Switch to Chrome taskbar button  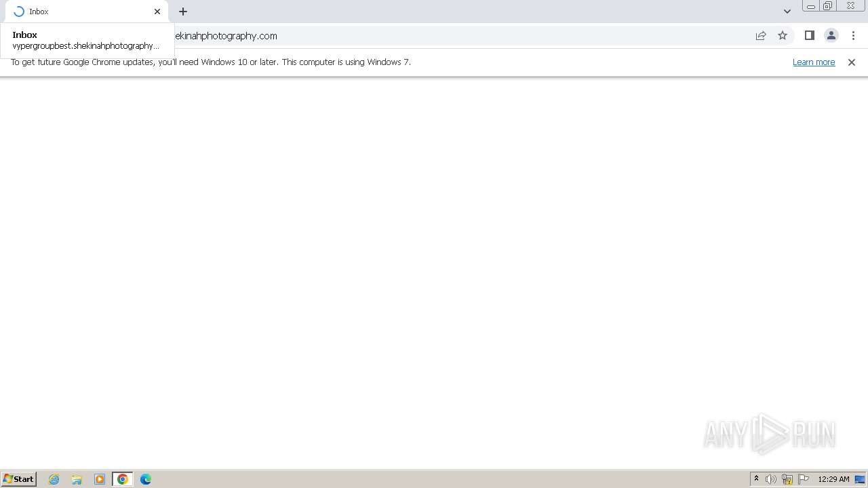point(123,479)
